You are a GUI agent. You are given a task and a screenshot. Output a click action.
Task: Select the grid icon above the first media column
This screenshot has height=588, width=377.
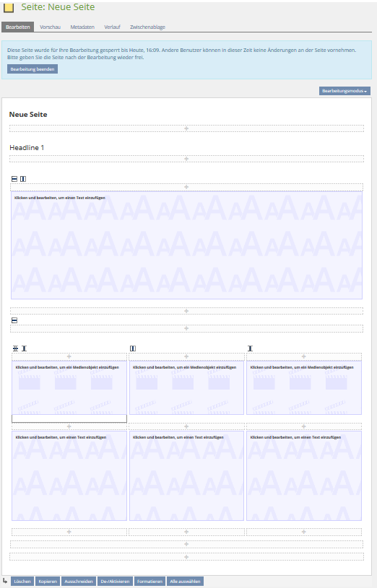[x=15, y=348]
